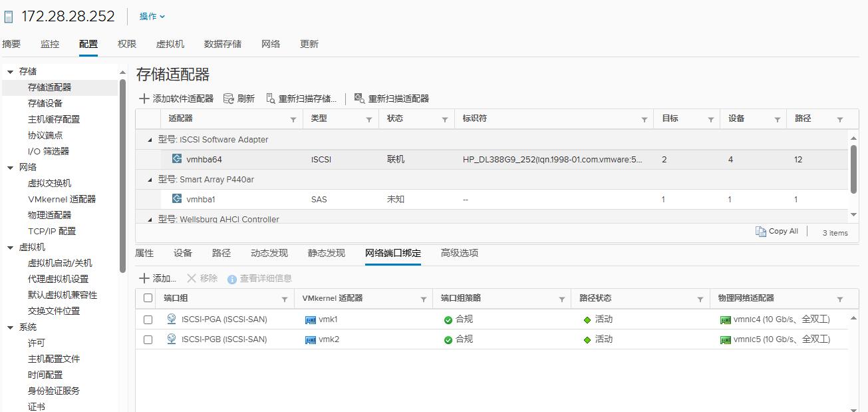Collapse the Smart Array P440ar group
This screenshot has width=868, height=412.
[150, 180]
